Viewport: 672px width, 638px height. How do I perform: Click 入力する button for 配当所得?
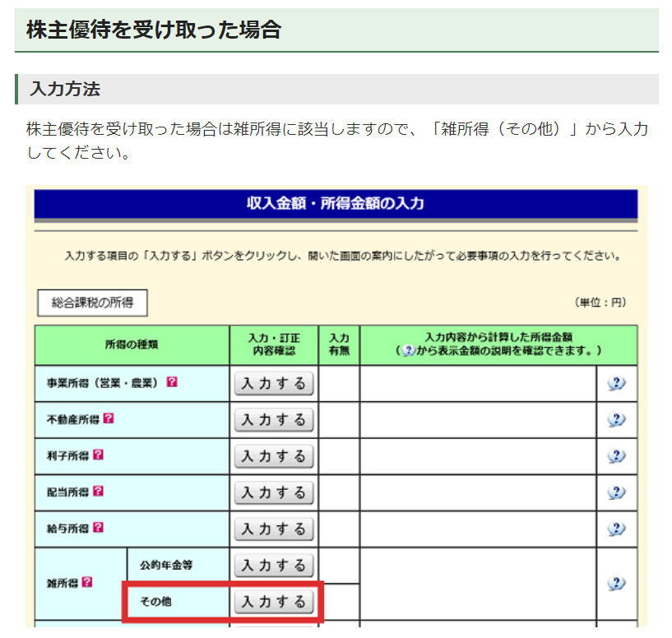pyautogui.click(x=274, y=492)
